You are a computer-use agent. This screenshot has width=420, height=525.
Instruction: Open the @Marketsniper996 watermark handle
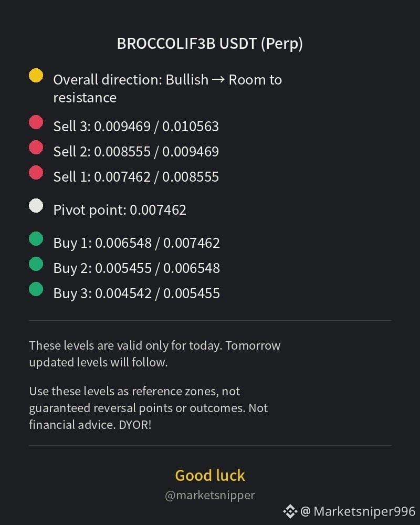[x=358, y=511]
